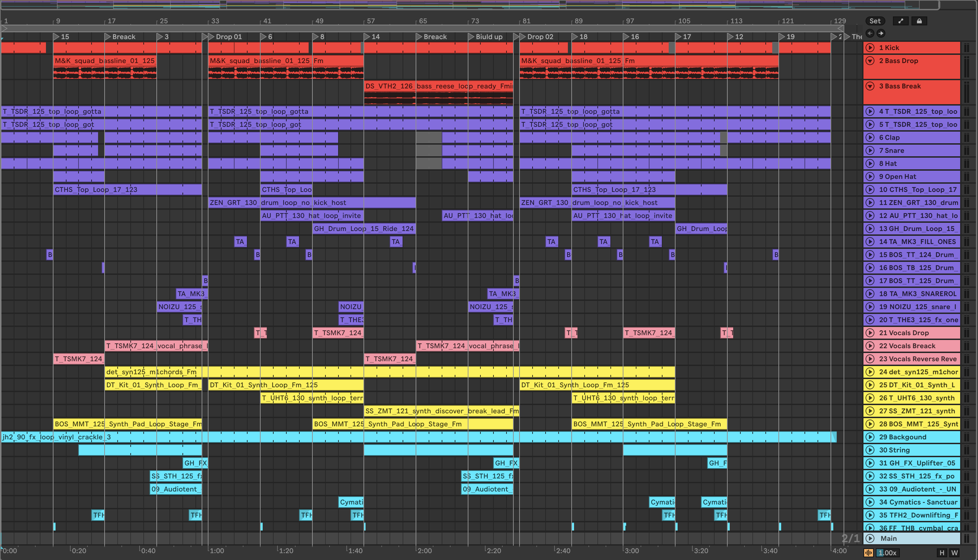
Task: Toggle Automation Mode button
Action: (900, 21)
